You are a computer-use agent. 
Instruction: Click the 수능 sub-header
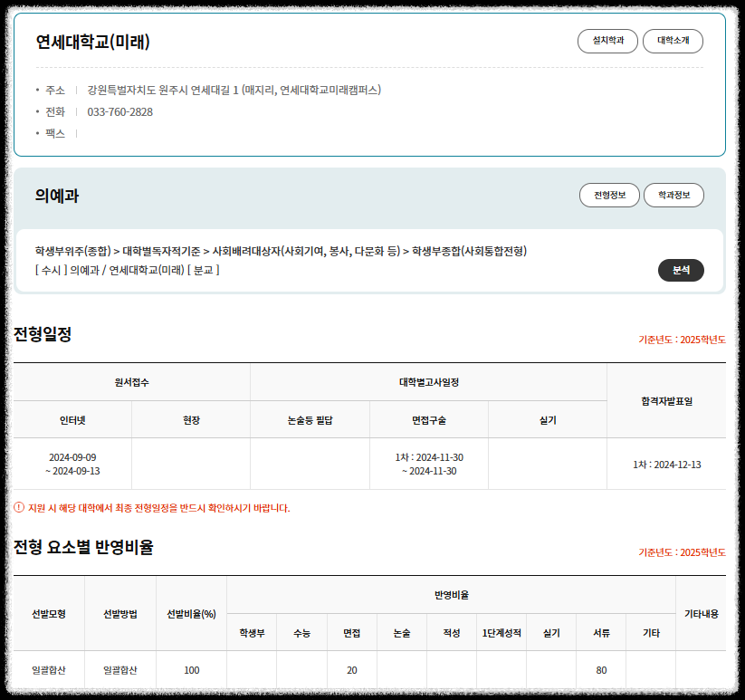point(301,633)
